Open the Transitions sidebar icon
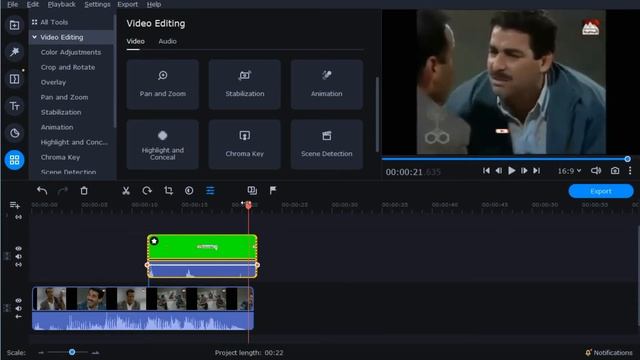Viewport: 640px width, 360px height. click(x=14, y=79)
